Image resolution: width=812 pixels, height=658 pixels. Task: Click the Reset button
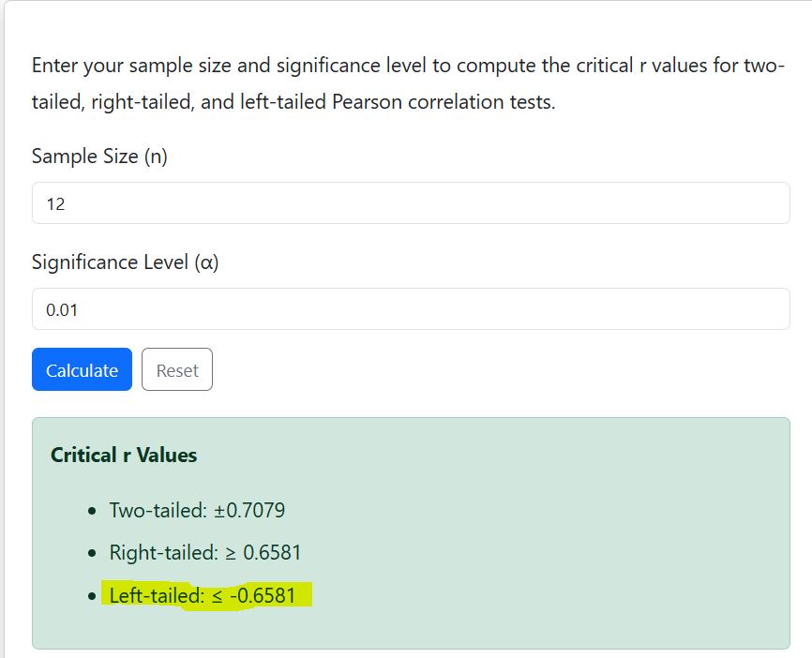coord(177,369)
